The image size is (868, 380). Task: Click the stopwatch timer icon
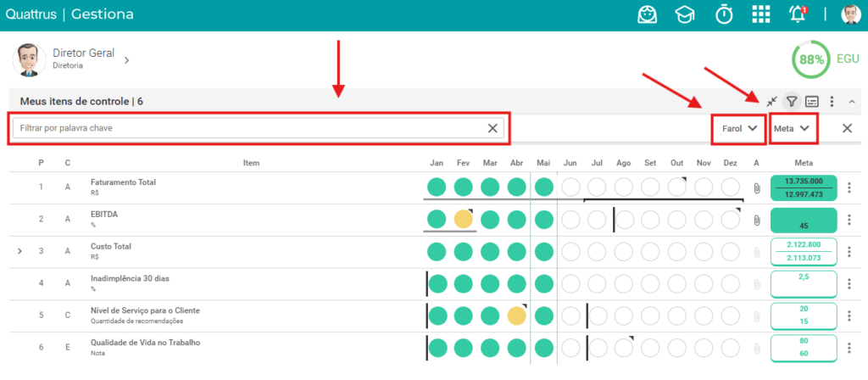pyautogui.click(x=724, y=14)
